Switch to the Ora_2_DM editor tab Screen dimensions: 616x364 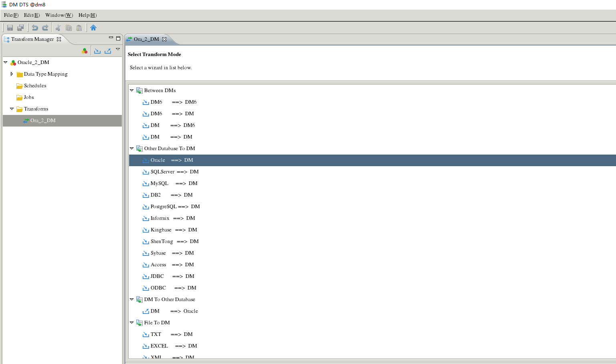point(146,39)
